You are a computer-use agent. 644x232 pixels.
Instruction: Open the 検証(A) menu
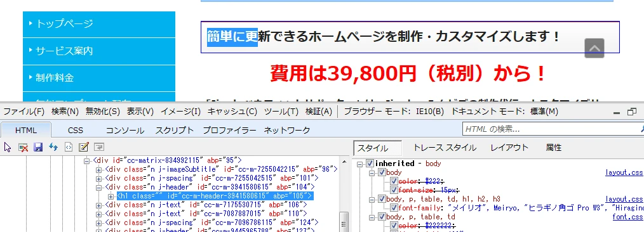[319, 112]
